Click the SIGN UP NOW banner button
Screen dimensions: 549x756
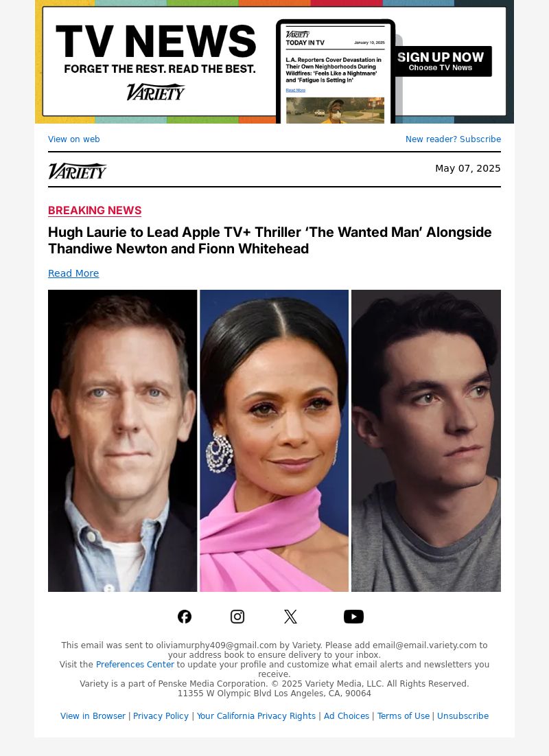click(440, 61)
